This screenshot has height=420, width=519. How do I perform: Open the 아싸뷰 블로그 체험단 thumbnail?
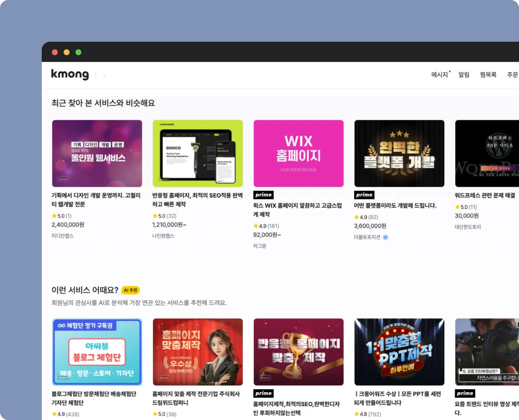coord(97,352)
